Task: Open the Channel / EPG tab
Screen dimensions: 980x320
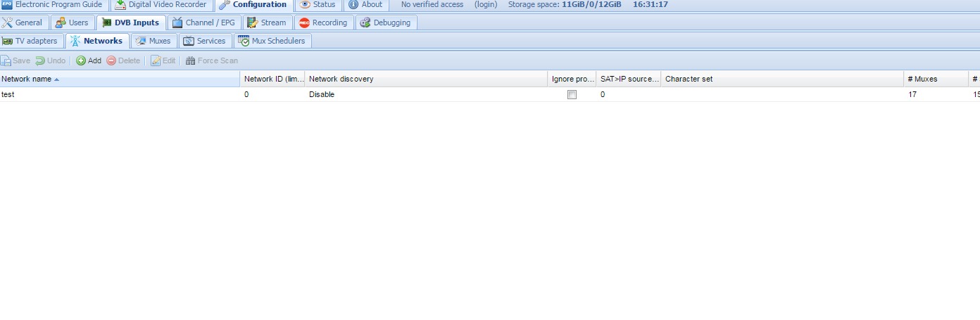Action: click(204, 23)
